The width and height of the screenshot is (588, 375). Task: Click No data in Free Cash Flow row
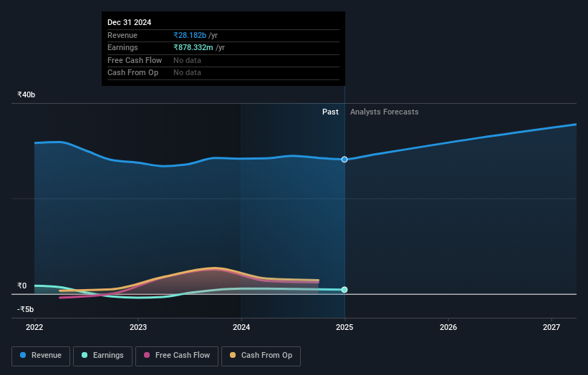click(x=187, y=60)
